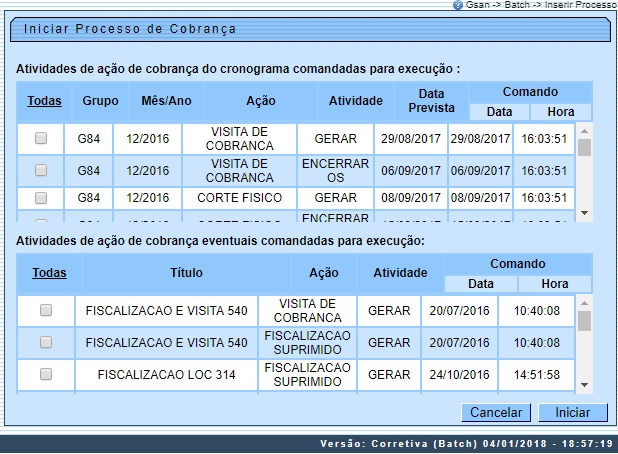618x454 pixels.
Task: Click the Mês/Ano column header
Action: tap(166, 101)
